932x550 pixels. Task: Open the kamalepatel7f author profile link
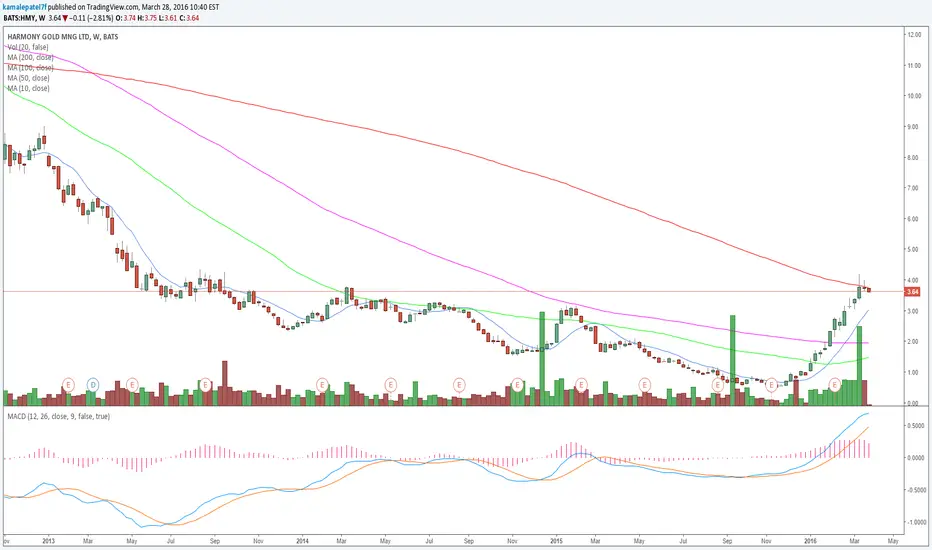tap(24, 7)
